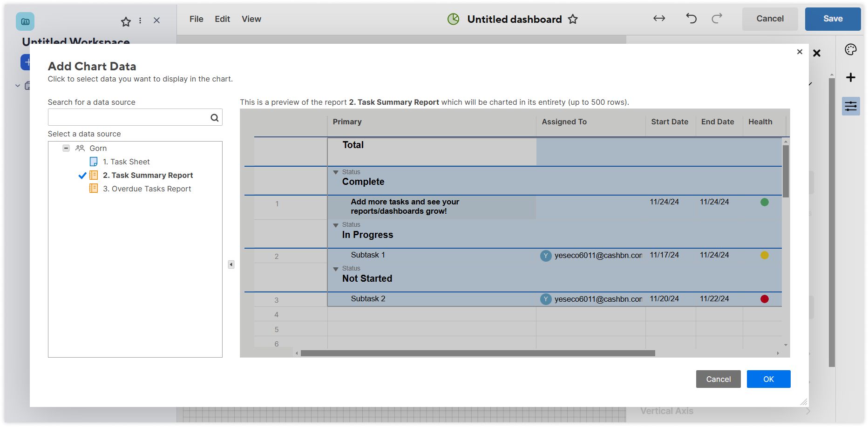The height and width of the screenshot is (427, 868).
Task: Click the preview vertical scrollbar
Action: [786, 171]
